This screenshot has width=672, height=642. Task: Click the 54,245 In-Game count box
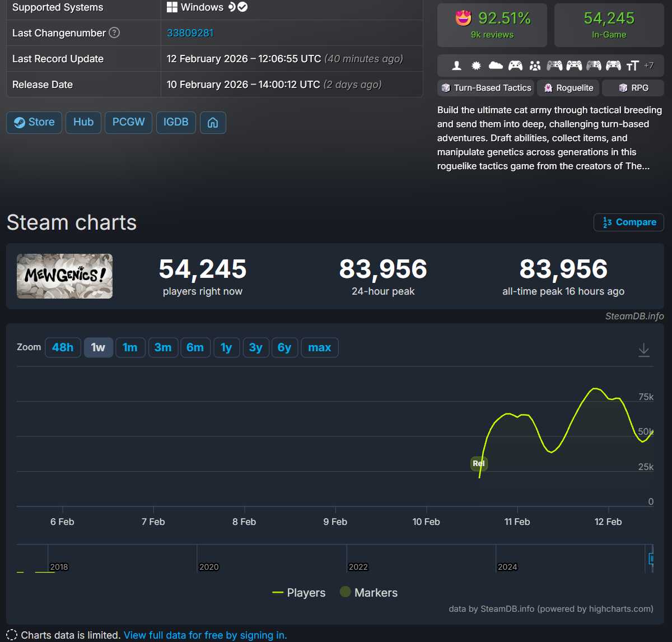coord(609,25)
